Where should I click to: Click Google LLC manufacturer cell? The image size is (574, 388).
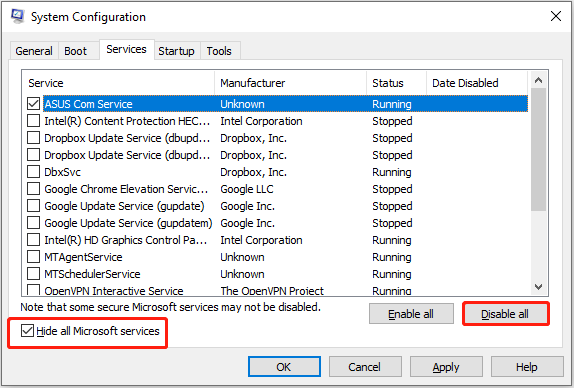coord(247,189)
